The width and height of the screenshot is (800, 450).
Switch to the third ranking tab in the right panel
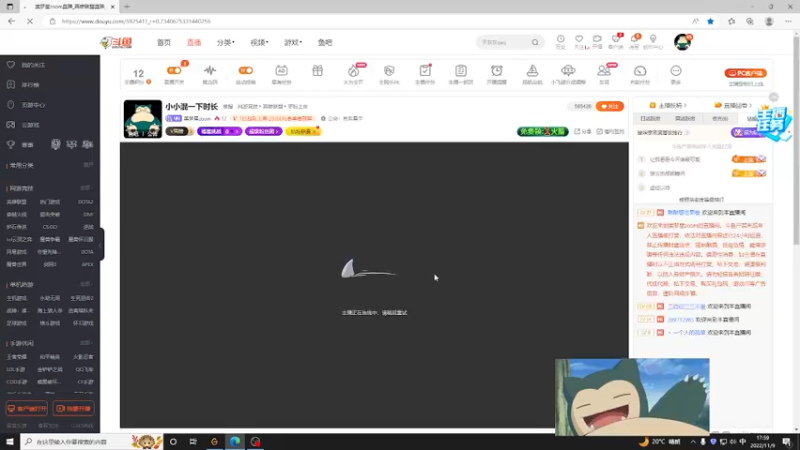click(720, 118)
